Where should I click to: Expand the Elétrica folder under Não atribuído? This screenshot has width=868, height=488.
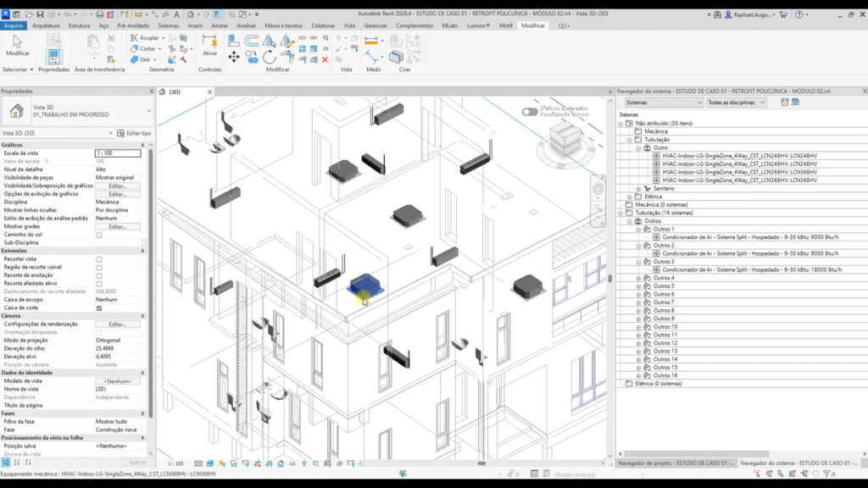pos(630,197)
